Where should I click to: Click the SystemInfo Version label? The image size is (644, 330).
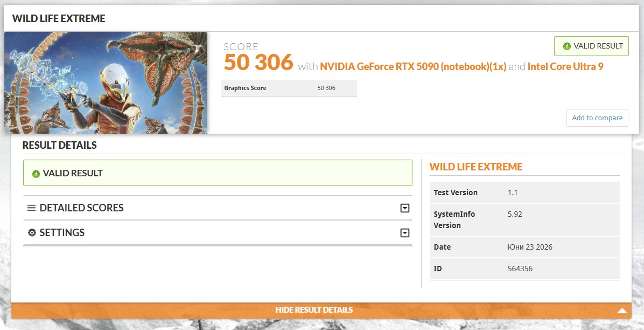pos(454,219)
